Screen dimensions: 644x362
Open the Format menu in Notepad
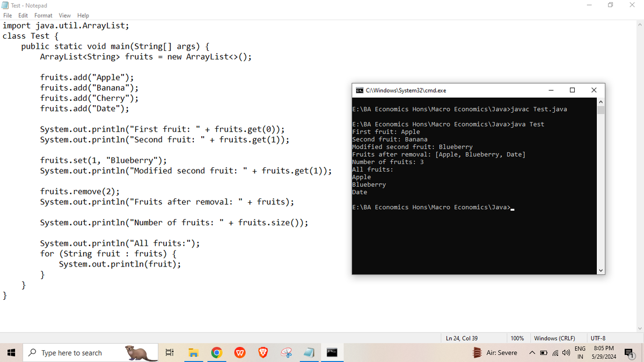[x=43, y=16]
